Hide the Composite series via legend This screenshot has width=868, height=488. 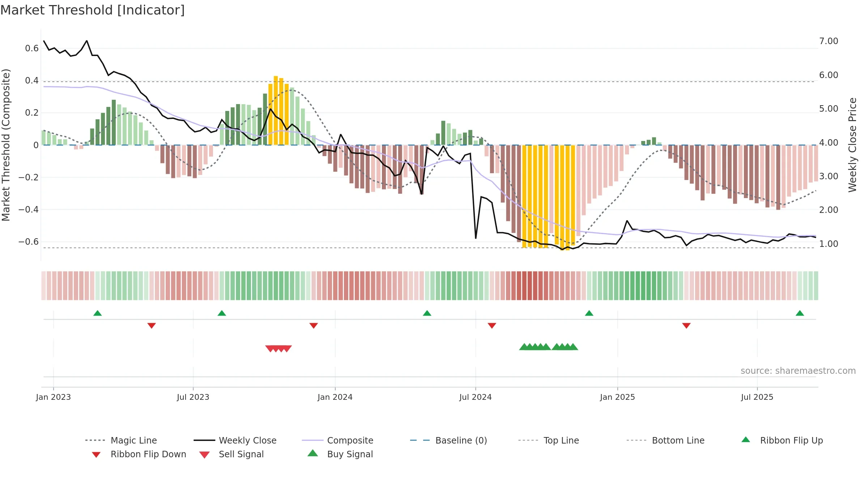337,440
